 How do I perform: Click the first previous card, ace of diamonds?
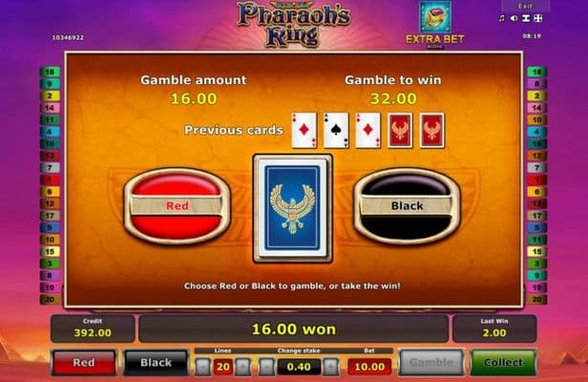[304, 130]
